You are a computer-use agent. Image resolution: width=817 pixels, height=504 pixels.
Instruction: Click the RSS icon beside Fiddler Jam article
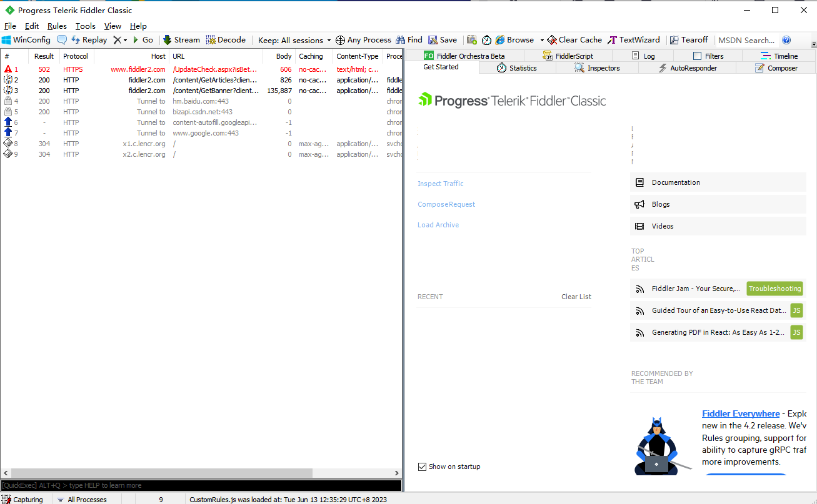(x=639, y=289)
